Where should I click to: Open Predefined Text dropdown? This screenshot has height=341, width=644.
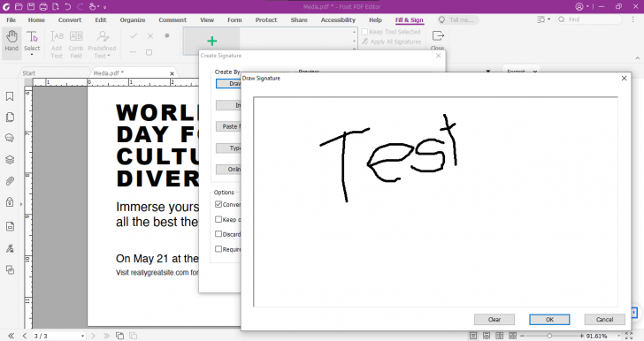click(102, 52)
